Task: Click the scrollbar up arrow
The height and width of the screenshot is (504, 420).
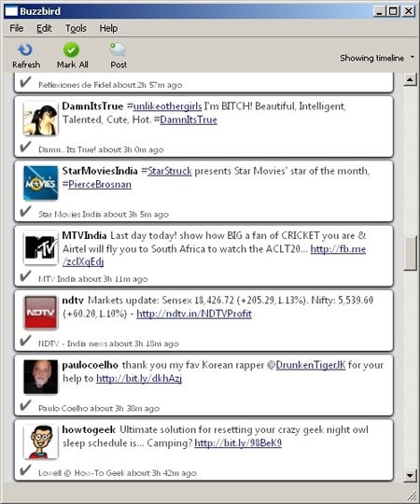Action: point(410,79)
